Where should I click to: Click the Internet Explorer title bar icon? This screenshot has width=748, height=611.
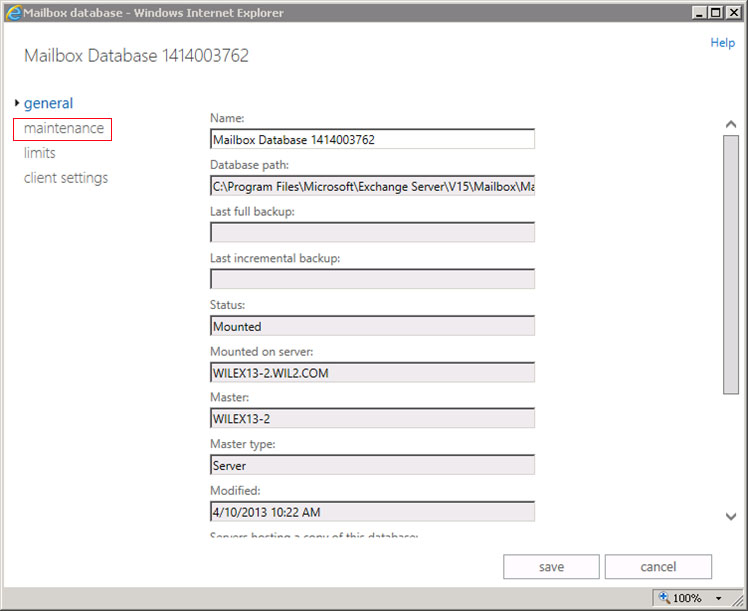13,13
